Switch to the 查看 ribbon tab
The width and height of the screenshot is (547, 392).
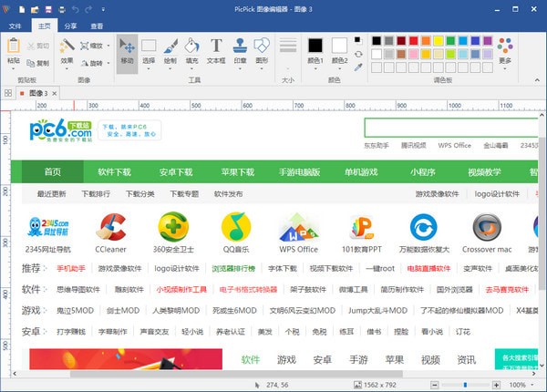pyautogui.click(x=97, y=26)
